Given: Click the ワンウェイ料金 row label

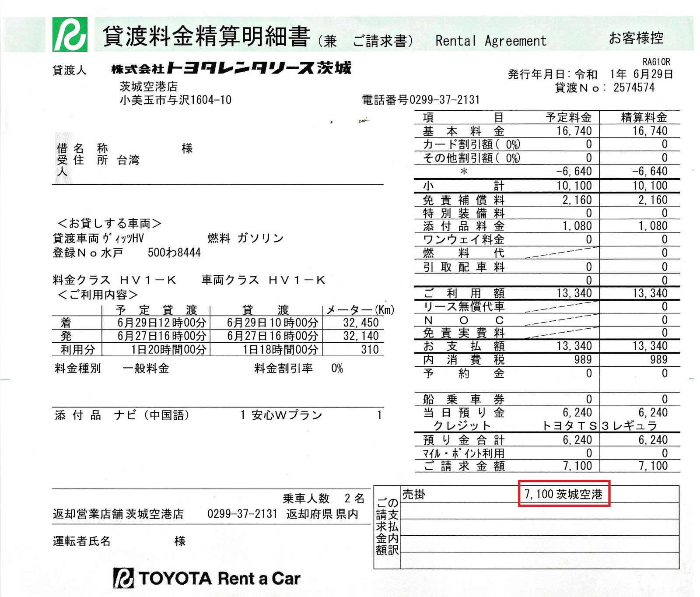Looking at the screenshot, I should coord(463,239).
